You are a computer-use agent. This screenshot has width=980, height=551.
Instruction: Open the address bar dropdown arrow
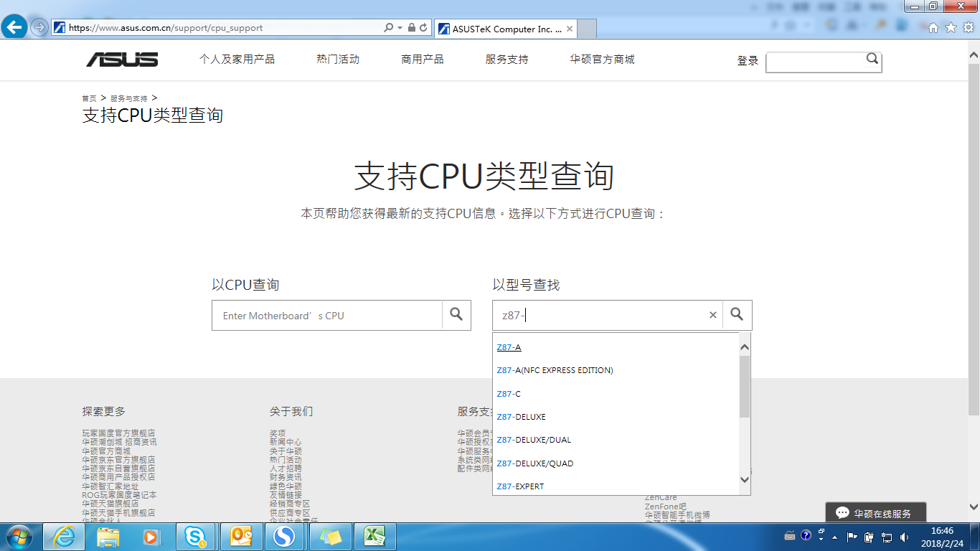click(400, 28)
